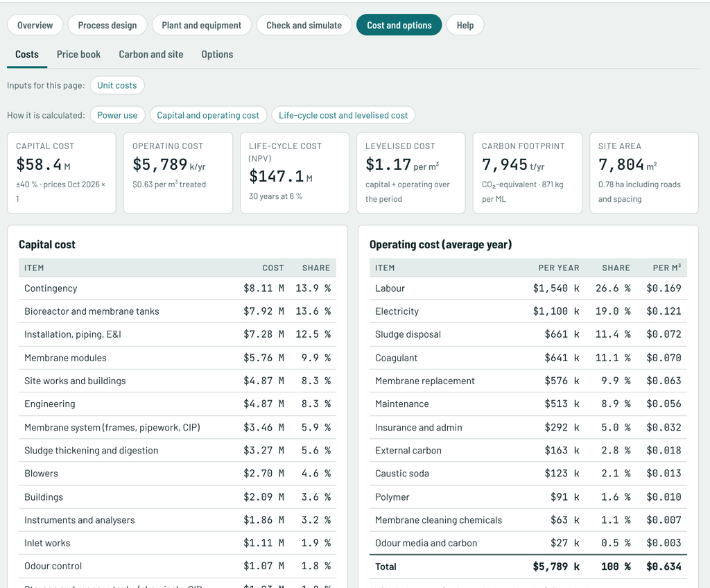Click the Inlet works row
This screenshot has width=710, height=588.
click(177, 543)
